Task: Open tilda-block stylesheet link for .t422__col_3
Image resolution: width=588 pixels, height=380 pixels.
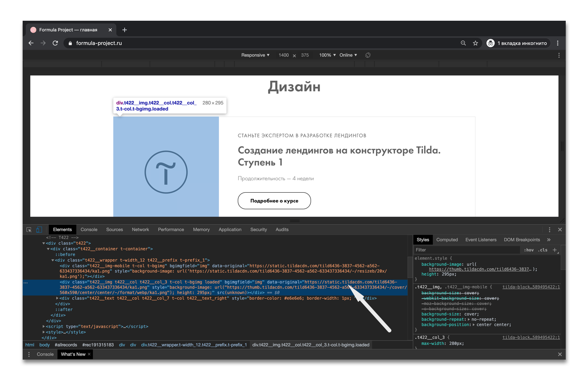Action: pyautogui.click(x=531, y=337)
